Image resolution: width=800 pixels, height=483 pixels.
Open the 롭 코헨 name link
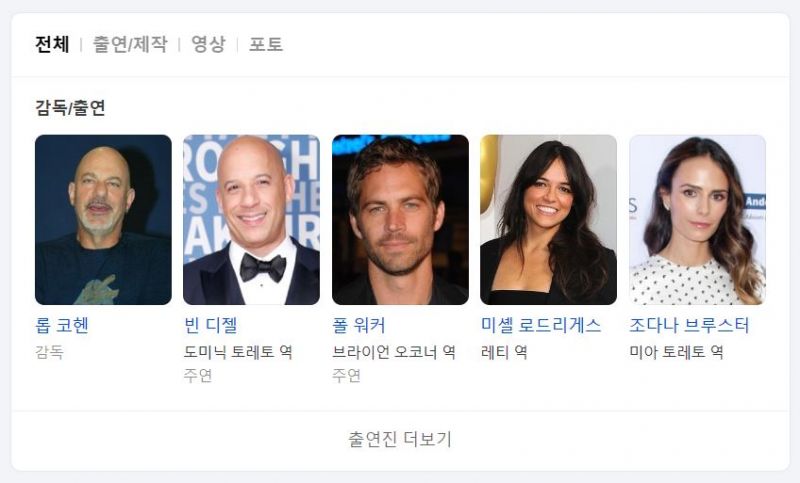coord(62,325)
